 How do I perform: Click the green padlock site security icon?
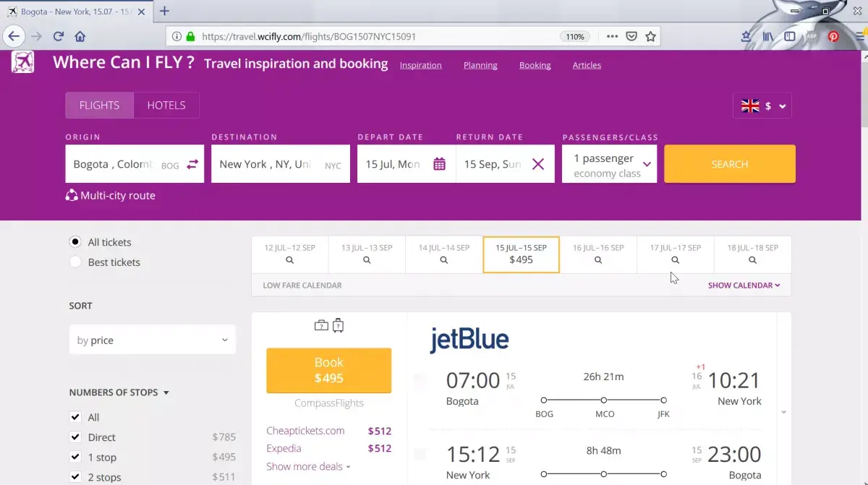pyautogui.click(x=191, y=36)
